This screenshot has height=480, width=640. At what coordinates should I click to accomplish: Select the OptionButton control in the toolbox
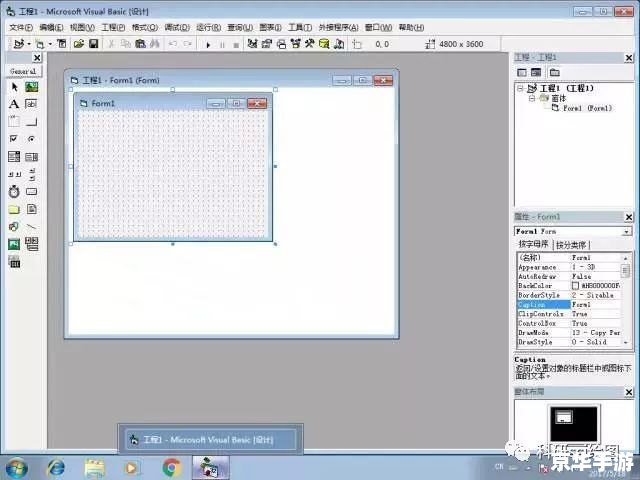click(31, 139)
